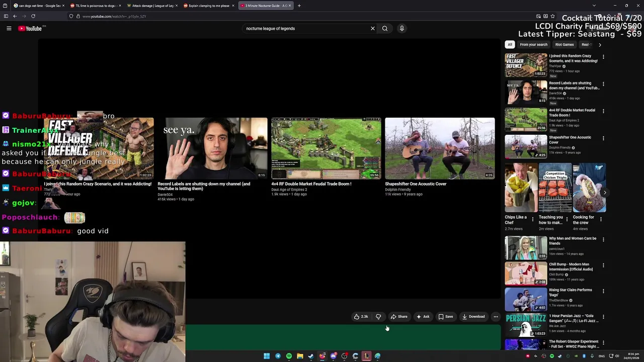Open Telegram from the taskbar
The height and width of the screenshot is (362, 644).
278,356
